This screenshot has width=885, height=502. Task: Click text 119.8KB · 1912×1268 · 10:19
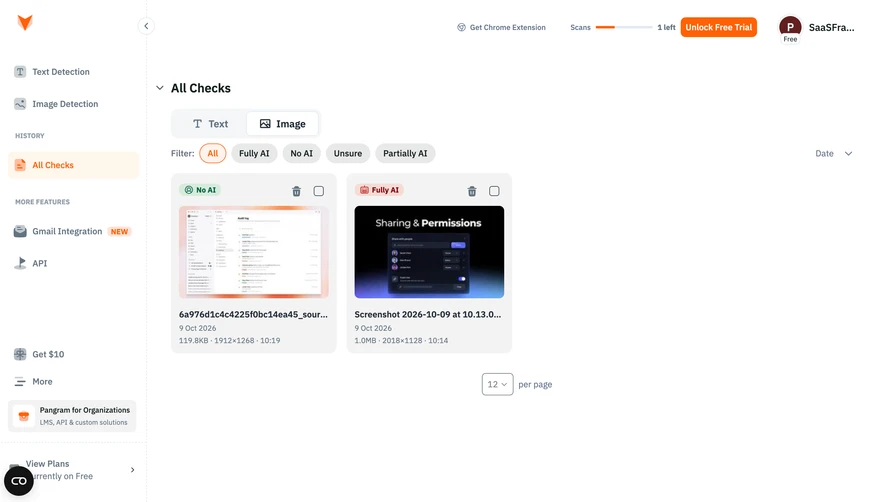(x=230, y=341)
